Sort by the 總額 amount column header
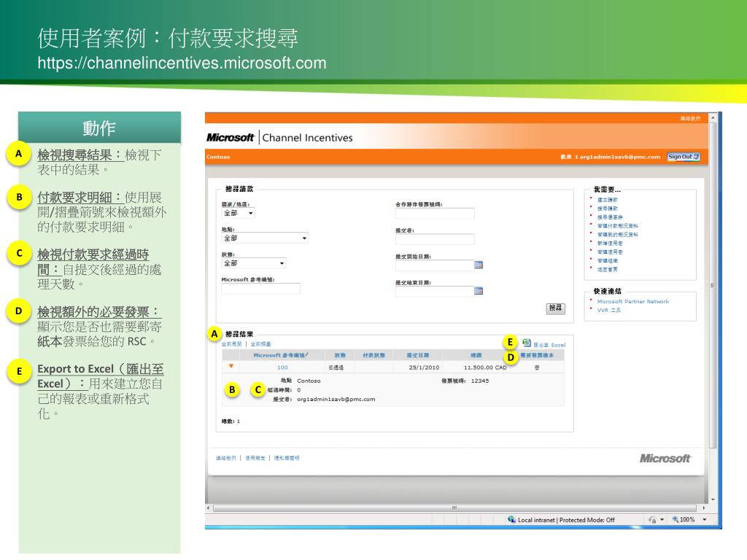The width and height of the screenshot is (747, 560). [476, 355]
